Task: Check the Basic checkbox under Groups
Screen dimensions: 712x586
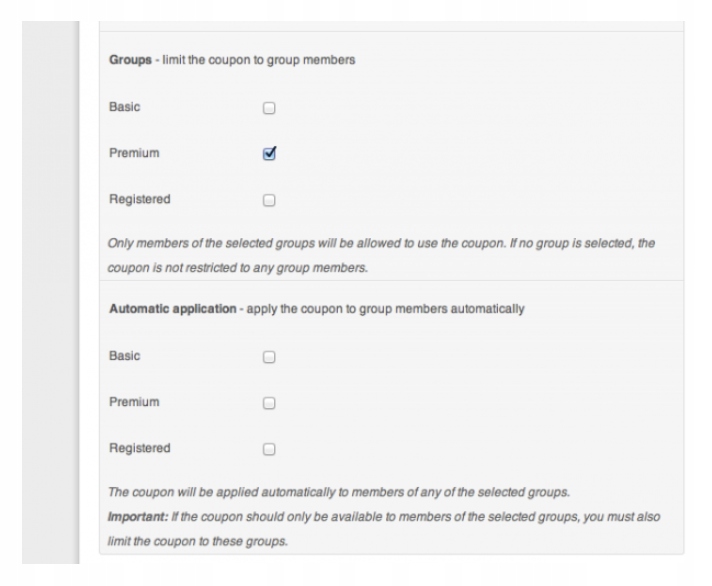Action: pyautogui.click(x=268, y=107)
